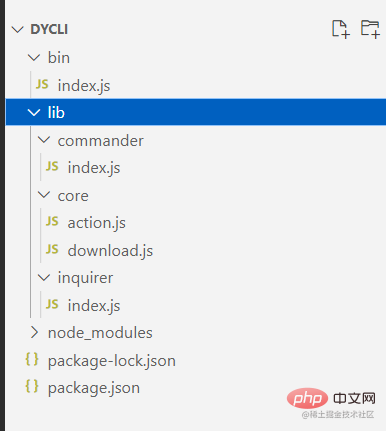Click JS icon of commander index.js
This screenshot has height=431, width=386.
52,166
